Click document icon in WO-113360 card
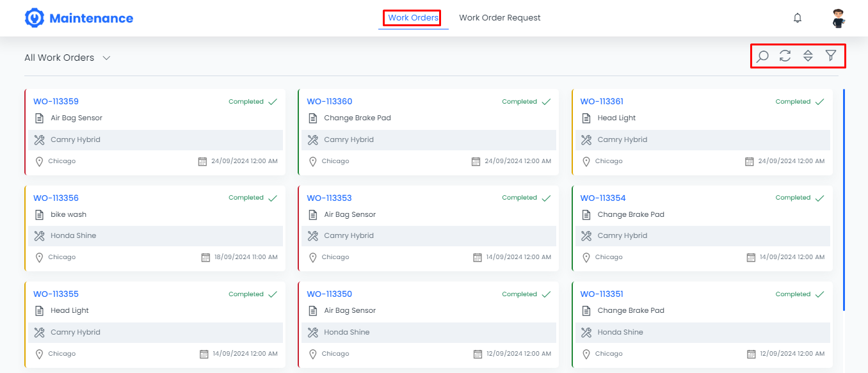The height and width of the screenshot is (373, 868). click(312, 118)
